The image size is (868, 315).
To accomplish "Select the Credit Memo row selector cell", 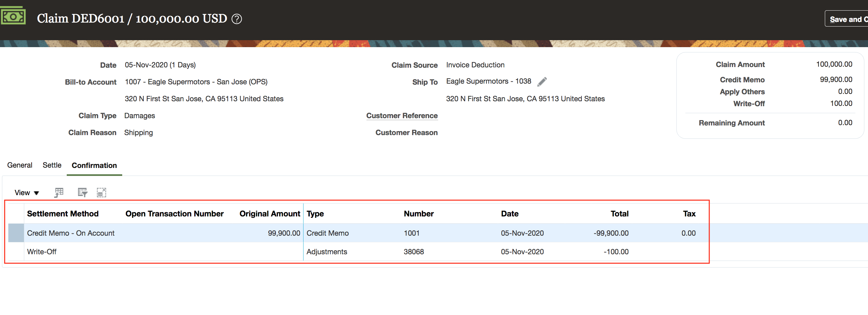I will click(x=16, y=233).
